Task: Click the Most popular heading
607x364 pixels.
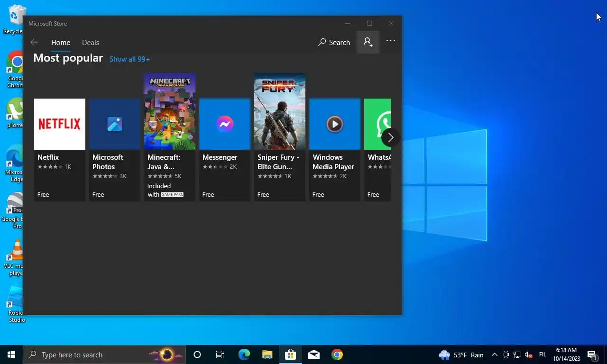Action: pyautogui.click(x=68, y=58)
